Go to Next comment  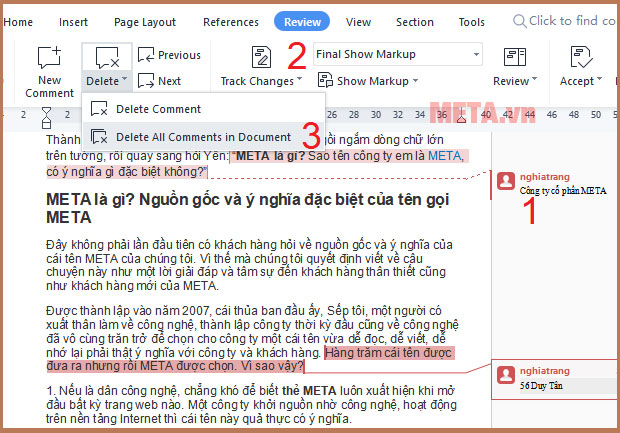point(159,81)
